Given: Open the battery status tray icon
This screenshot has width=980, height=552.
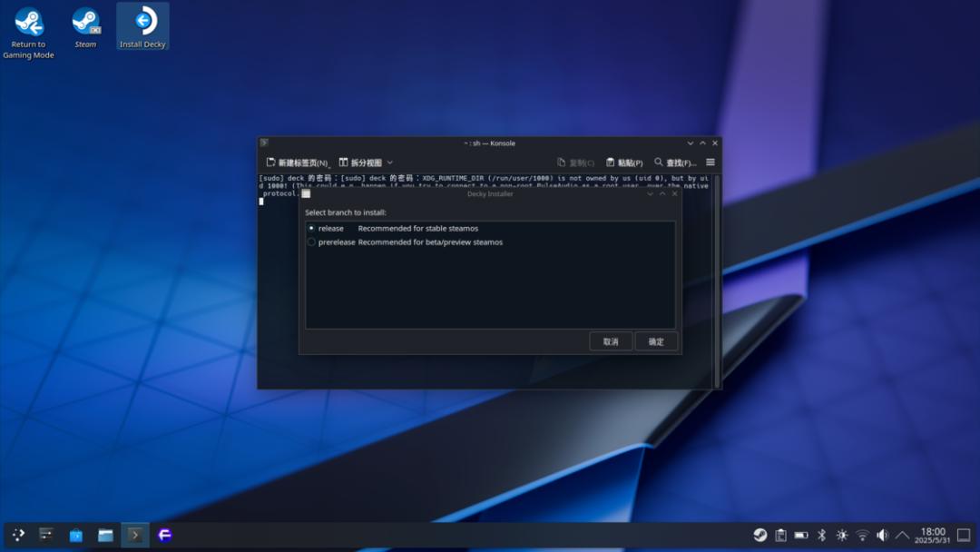Looking at the screenshot, I should (x=801, y=535).
